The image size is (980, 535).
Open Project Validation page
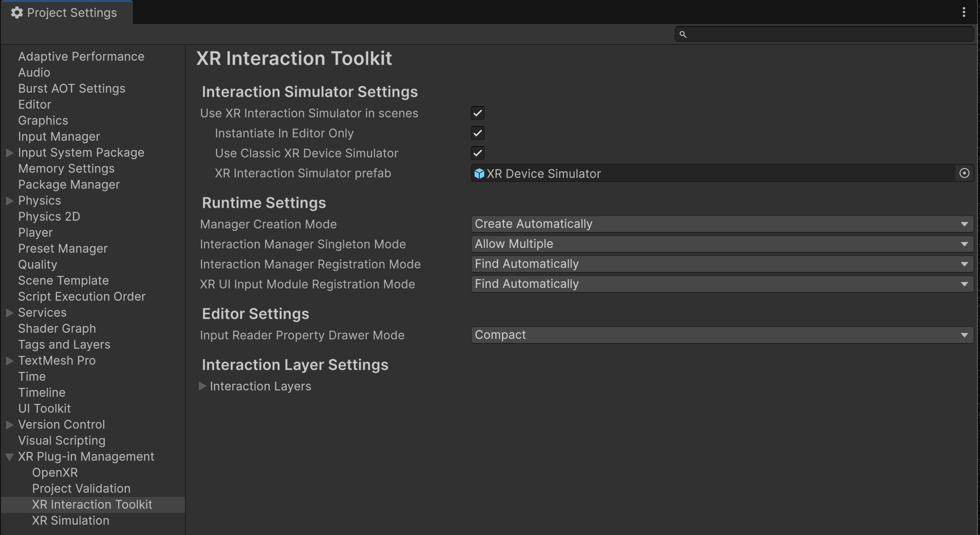(81, 488)
